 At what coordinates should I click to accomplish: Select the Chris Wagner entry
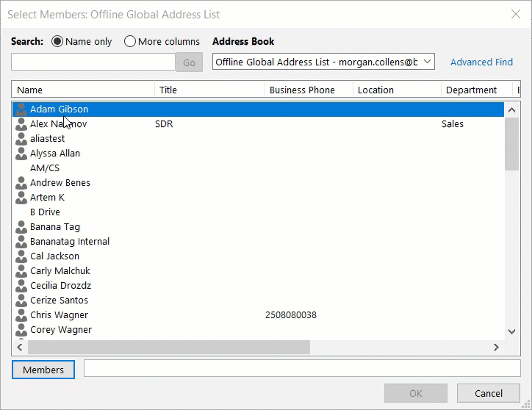point(258,315)
